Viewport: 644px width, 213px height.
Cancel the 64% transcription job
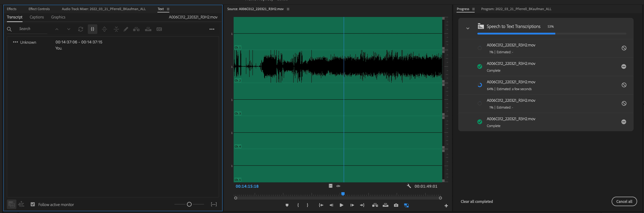click(x=624, y=85)
